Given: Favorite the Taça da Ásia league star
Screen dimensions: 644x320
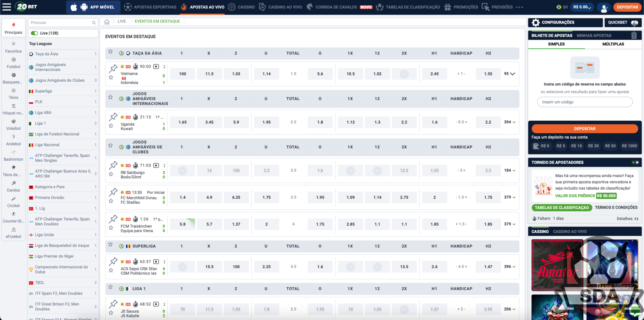Looking at the screenshot, I should pos(111,51).
